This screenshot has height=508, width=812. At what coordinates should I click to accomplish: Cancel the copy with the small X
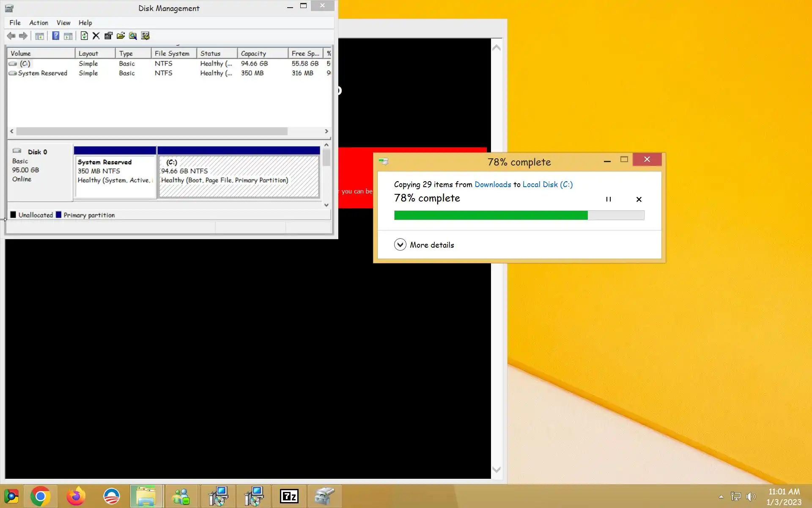click(x=639, y=199)
